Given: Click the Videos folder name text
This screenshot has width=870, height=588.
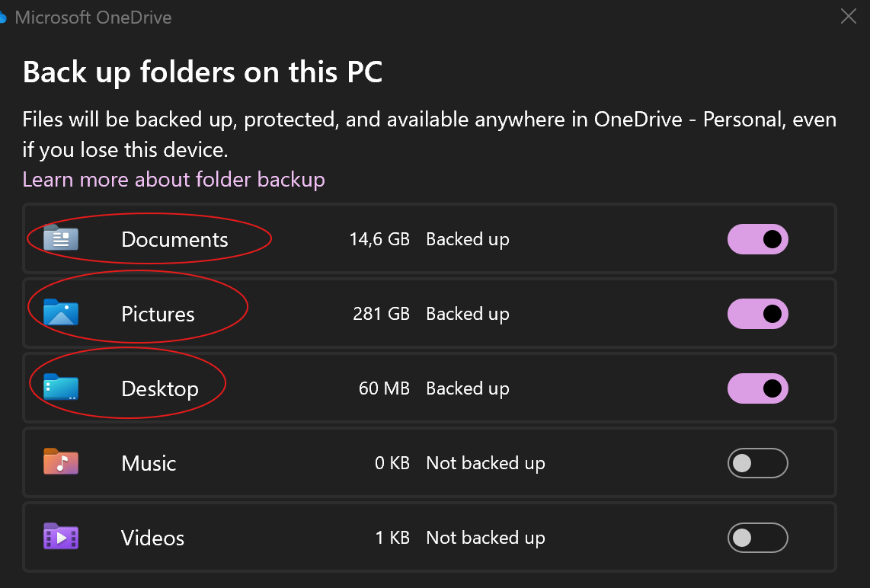Looking at the screenshot, I should (152, 538).
